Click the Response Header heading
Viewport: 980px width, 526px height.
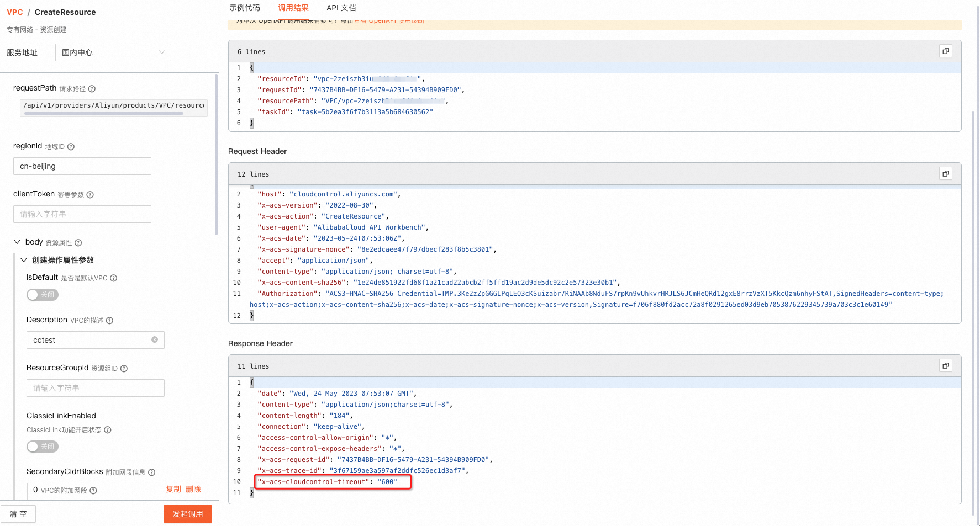pos(260,343)
